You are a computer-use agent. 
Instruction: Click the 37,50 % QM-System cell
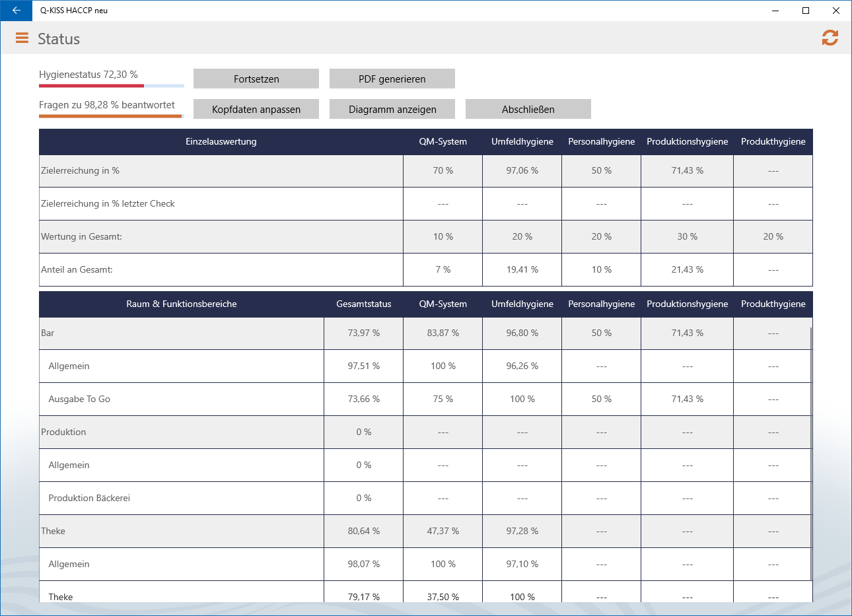point(443,593)
